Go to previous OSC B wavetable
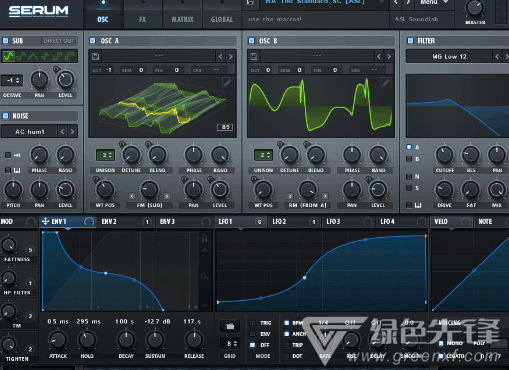 (x=379, y=57)
